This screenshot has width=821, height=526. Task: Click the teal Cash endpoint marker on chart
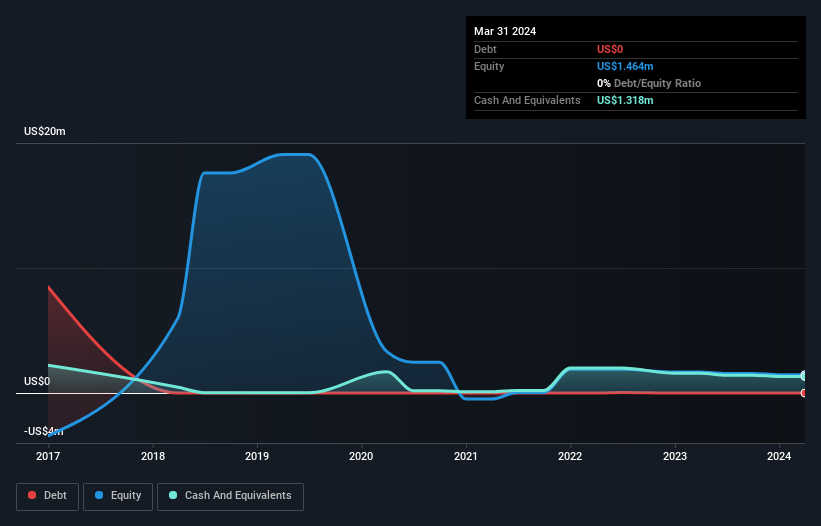(x=804, y=376)
